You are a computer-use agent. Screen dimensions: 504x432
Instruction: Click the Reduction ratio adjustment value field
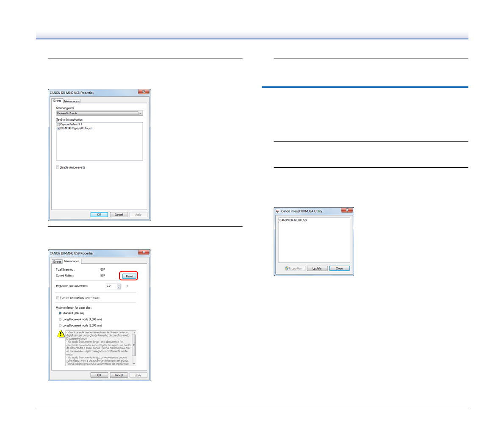pos(111,286)
